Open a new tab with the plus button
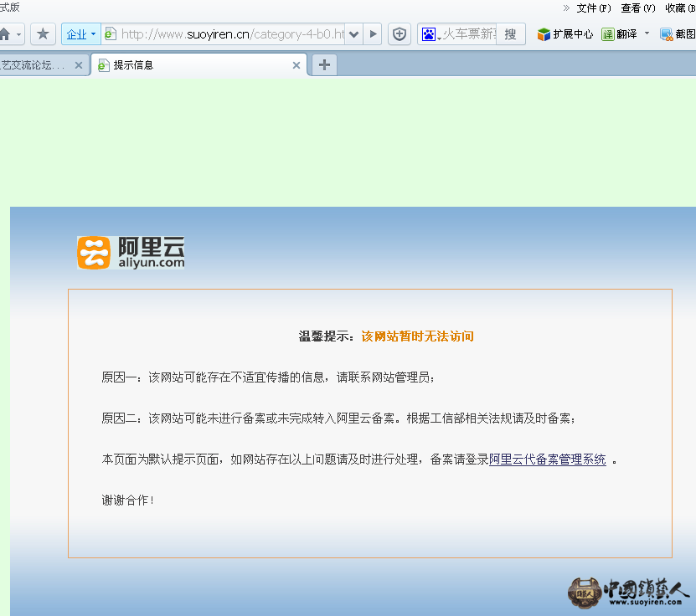Screen dimensions: 696x616 point(324,64)
